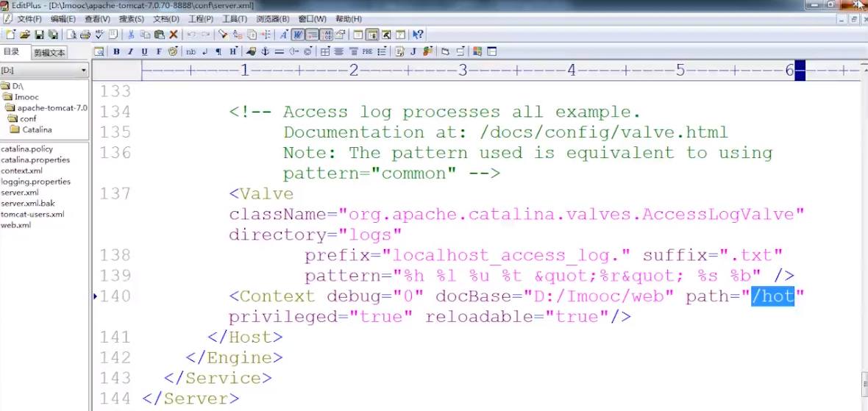This screenshot has width=868, height=411.
Task: Open the color palette dropdown
Action: [x=174, y=51]
